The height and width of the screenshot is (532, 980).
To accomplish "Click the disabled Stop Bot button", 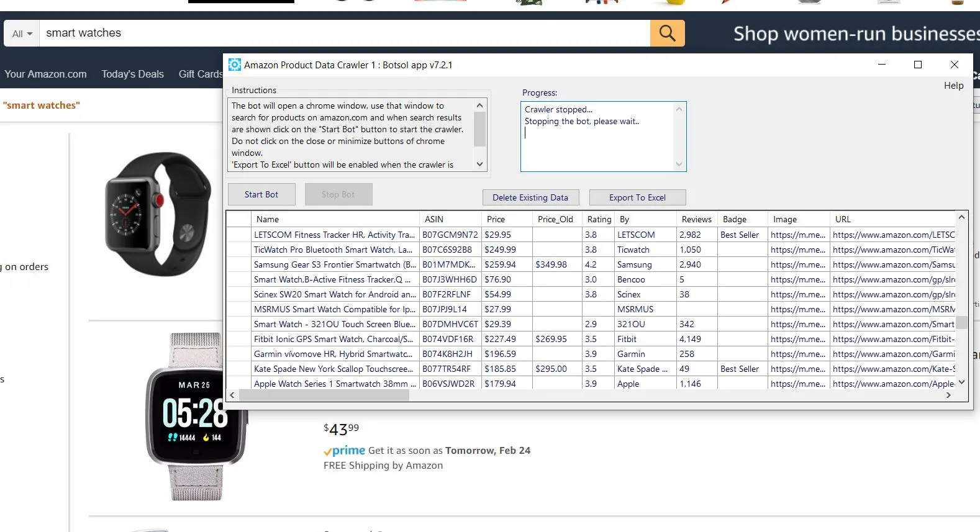I will click(338, 194).
